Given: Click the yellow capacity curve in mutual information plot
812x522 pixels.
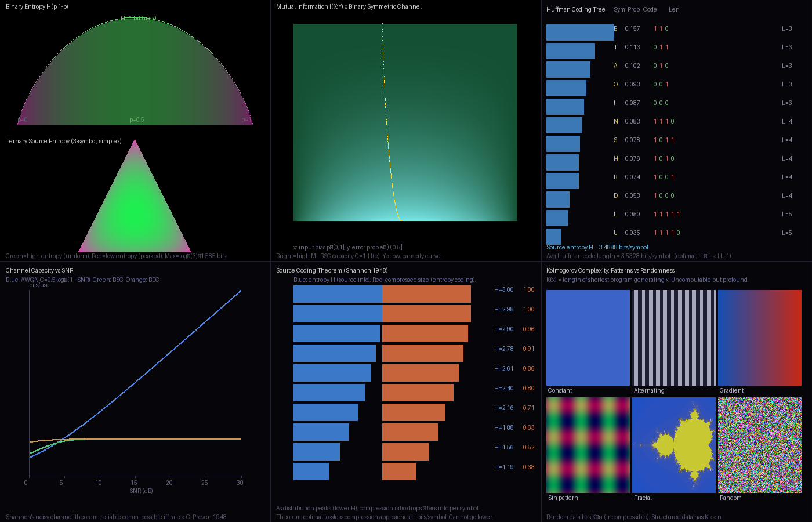Looking at the screenshot, I should click(387, 145).
